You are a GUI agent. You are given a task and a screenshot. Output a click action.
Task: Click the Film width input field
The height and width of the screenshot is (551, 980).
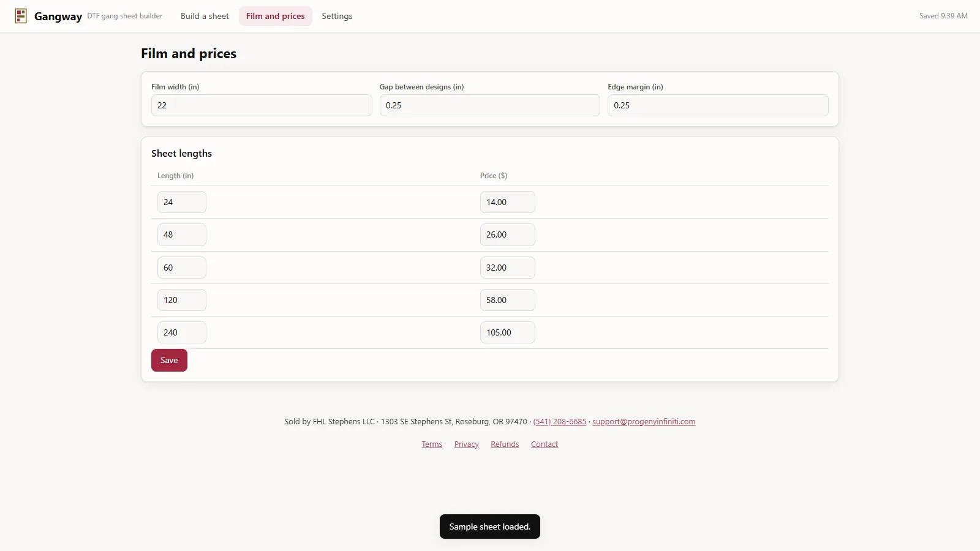[262, 105]
